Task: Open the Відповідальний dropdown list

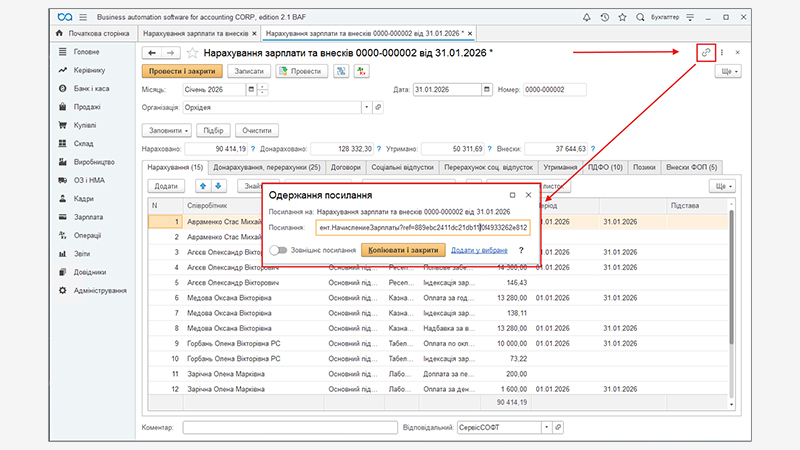Action: point(545,427)
